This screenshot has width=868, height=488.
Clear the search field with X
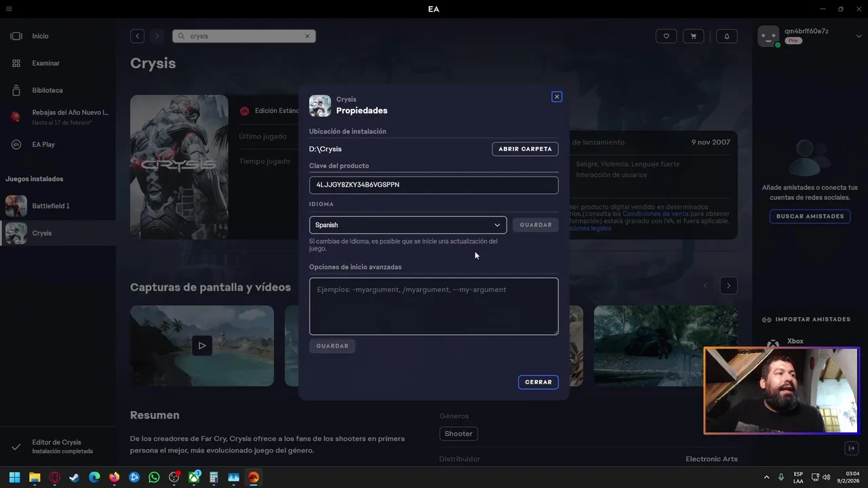click(x=307, y=36)
